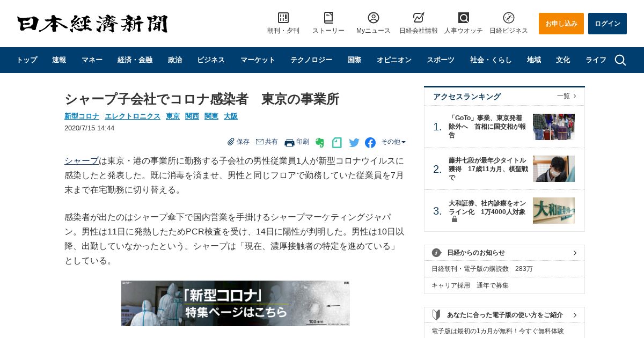This screenshot has height=338, width=644.
Task: Click the 日経からのお知らせ info icon
Action: 436,253
